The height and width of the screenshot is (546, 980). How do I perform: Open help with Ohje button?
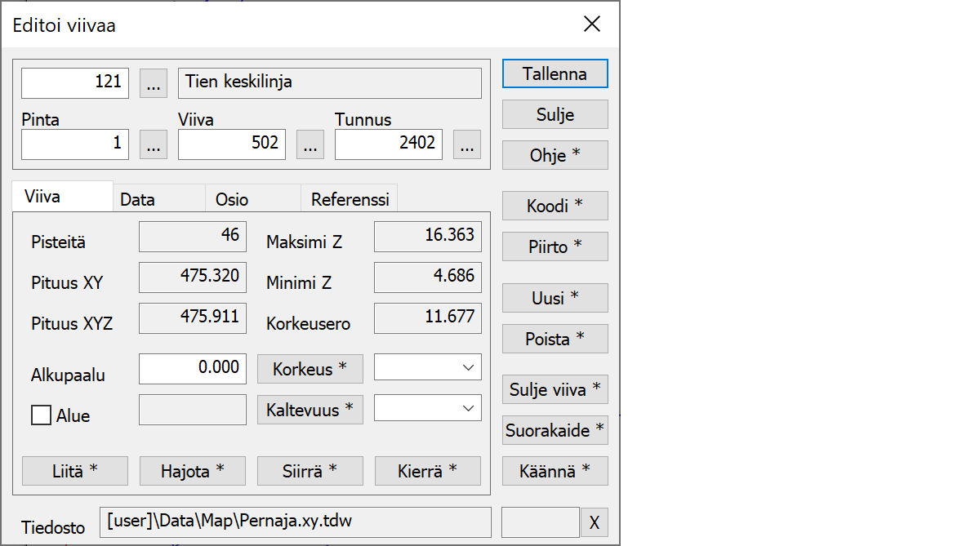click(555, 155)
